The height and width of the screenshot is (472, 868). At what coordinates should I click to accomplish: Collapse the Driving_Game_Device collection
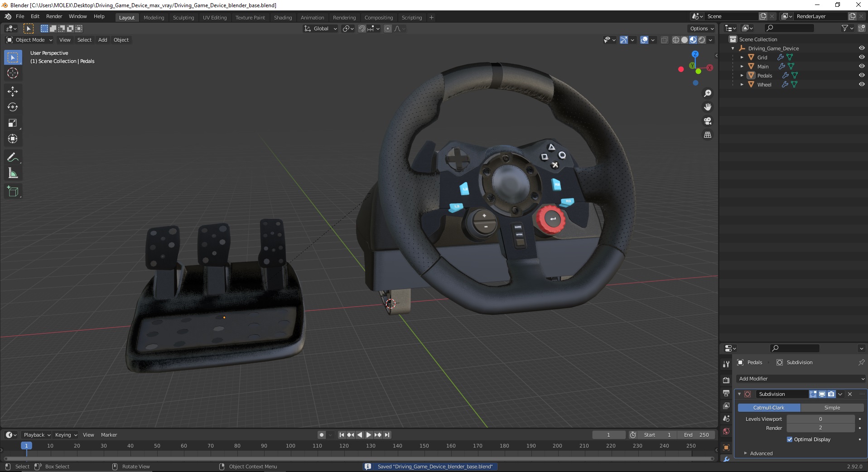pyautogui.click(x=733, y=48)
